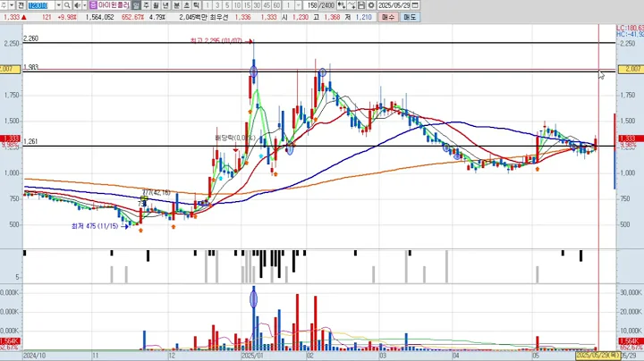Screen dimensions: 644x361
Task: Click the candle count field showing 158
Action: point(310,5)
